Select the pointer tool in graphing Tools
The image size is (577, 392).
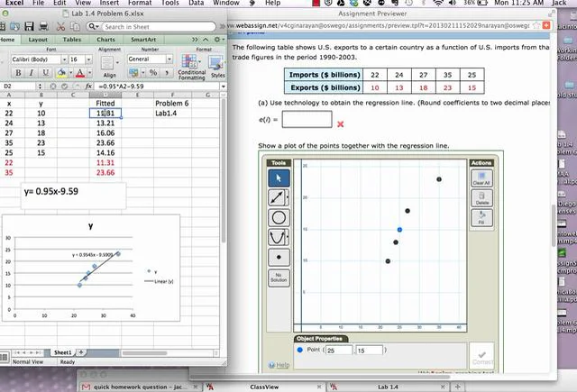tap(279, 178)
